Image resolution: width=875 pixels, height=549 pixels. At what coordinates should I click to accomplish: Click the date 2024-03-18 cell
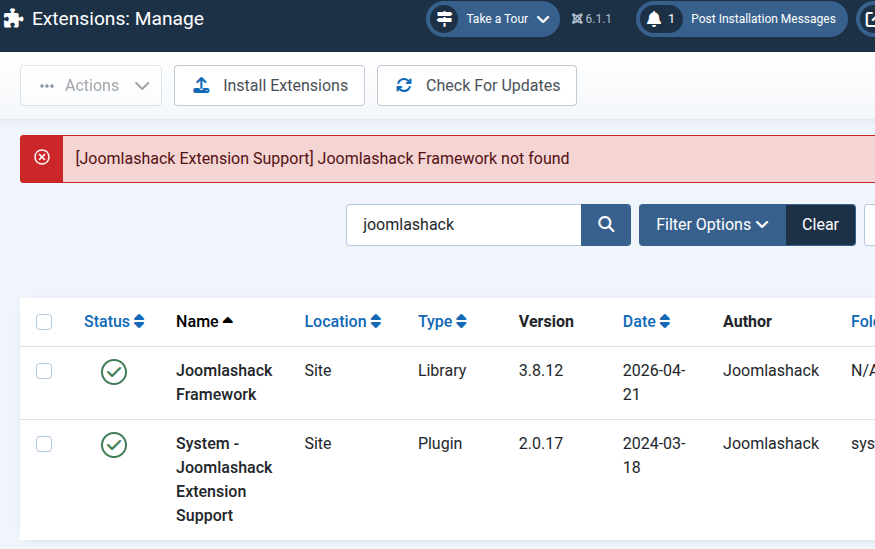[x=654, y=455]
